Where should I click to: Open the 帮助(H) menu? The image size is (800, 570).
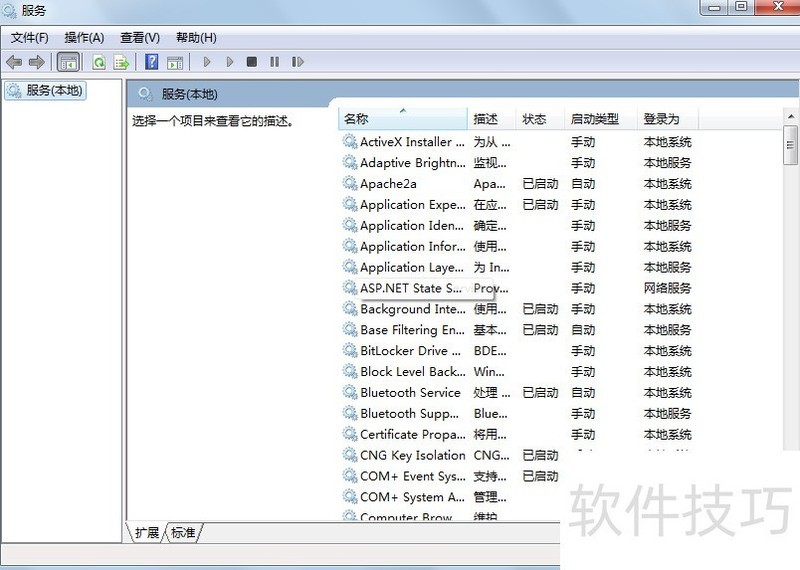(x=196, y=38)
